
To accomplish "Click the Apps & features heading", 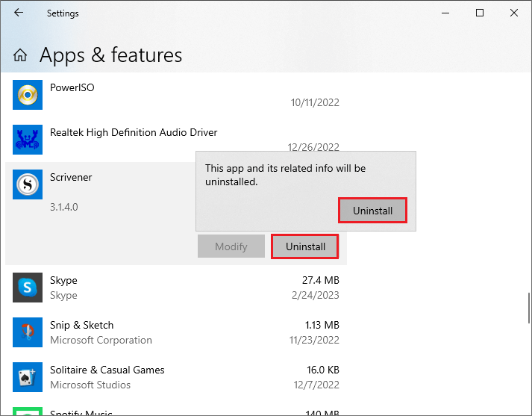I will coord(110,55).
